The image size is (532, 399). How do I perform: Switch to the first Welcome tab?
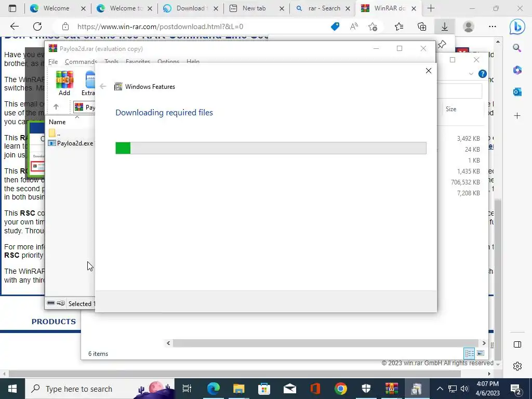point(57,8)
